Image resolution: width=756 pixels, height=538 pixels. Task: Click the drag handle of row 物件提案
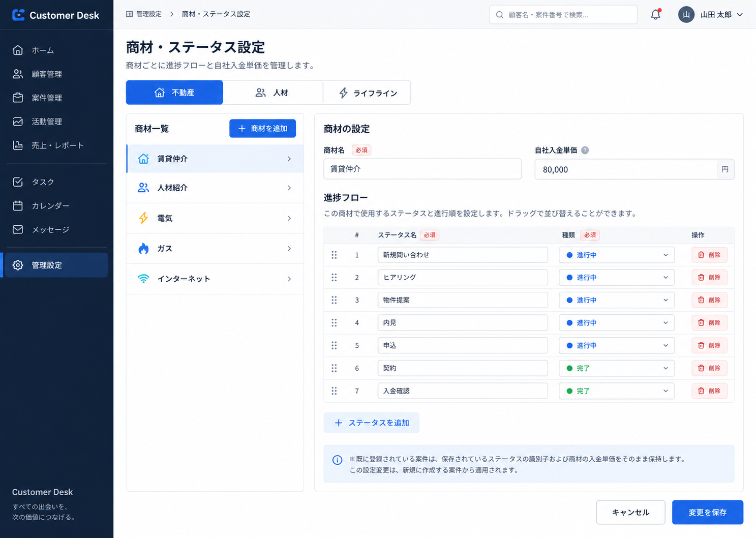(334, 300)
